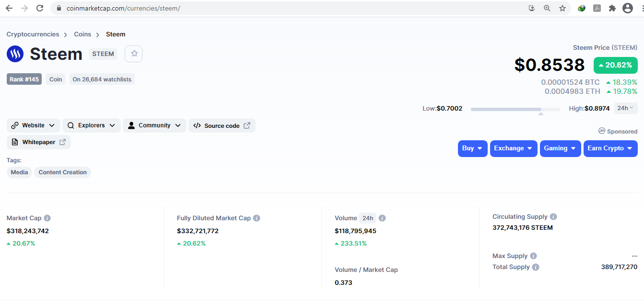
Task: Expand the Website dropdown
Action: (x=34, y=125)
